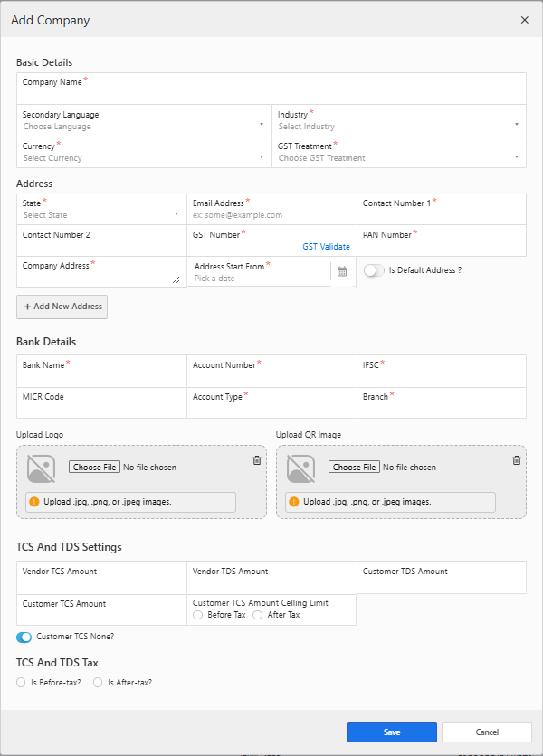This screenshot has width=543, height=756.
Task: Close the Add Company dialog
Action: 525,19
